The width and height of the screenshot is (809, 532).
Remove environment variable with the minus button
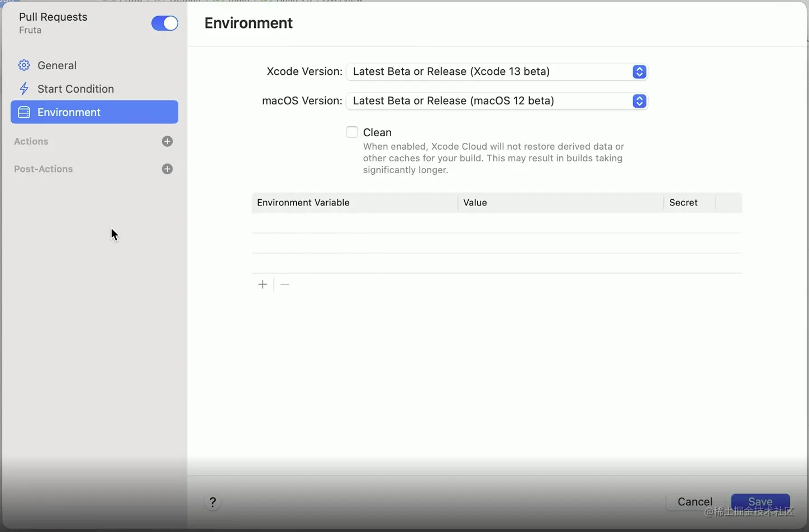pos(285,285)
